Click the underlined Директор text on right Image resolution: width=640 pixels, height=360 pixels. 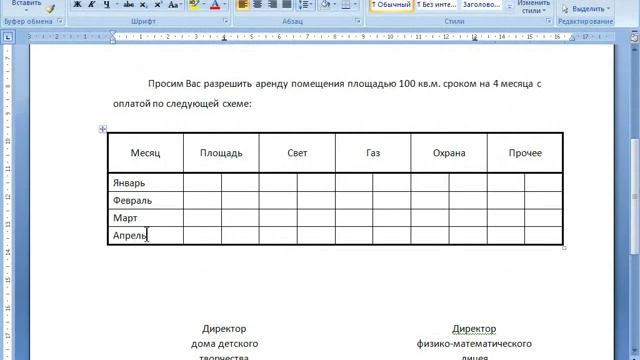point(474,329)
